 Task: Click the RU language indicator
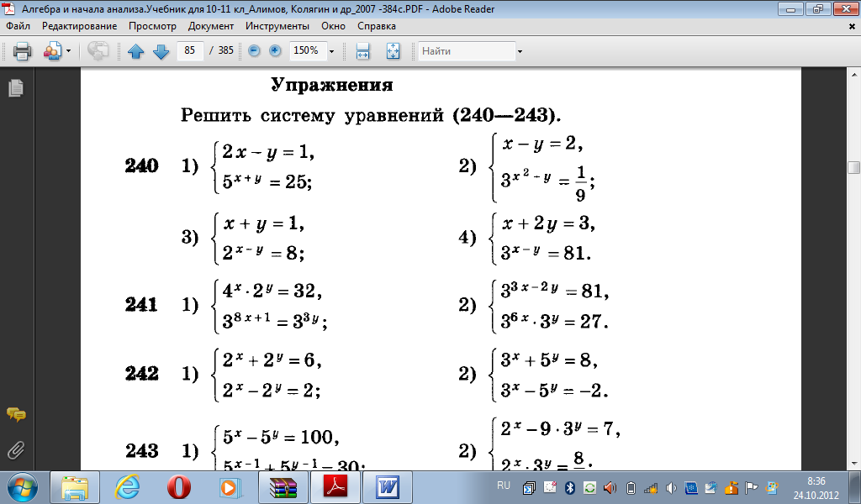503,486
